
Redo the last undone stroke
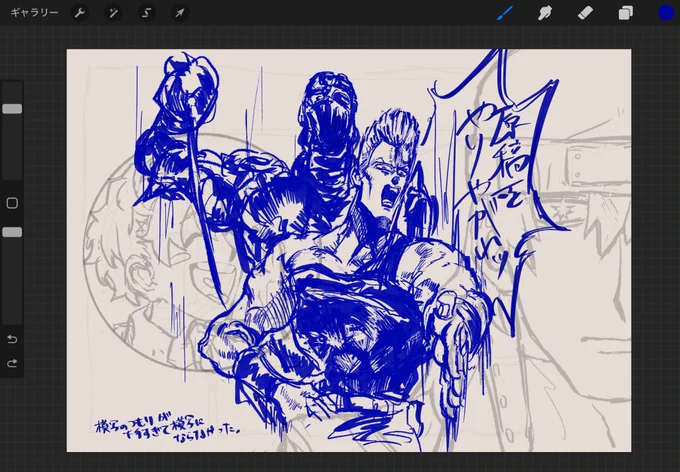(12, 363)
